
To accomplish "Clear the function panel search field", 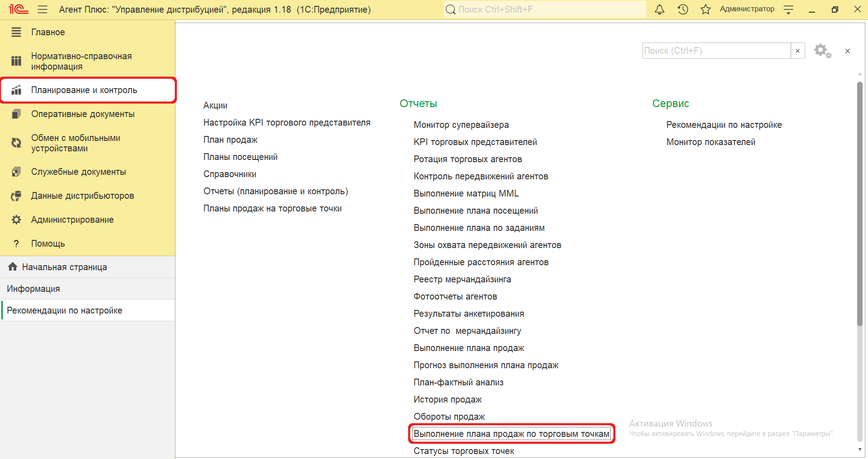I will 798,51.
